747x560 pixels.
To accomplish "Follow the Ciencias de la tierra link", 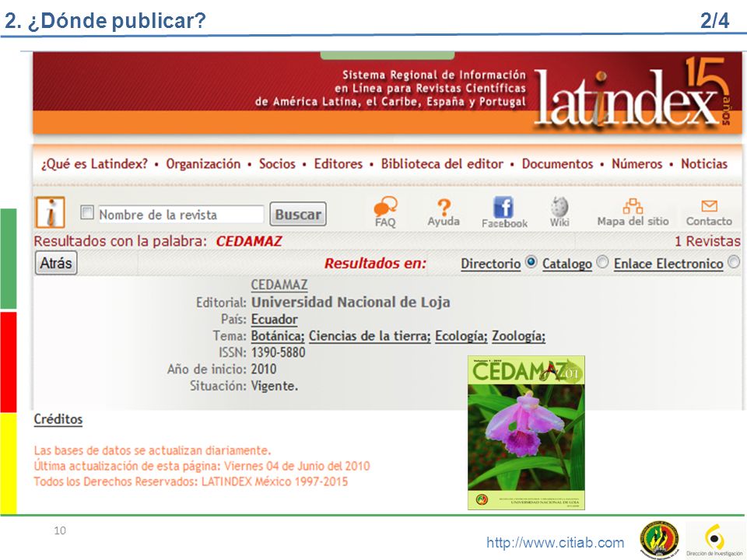I will [x=370, y=336].
